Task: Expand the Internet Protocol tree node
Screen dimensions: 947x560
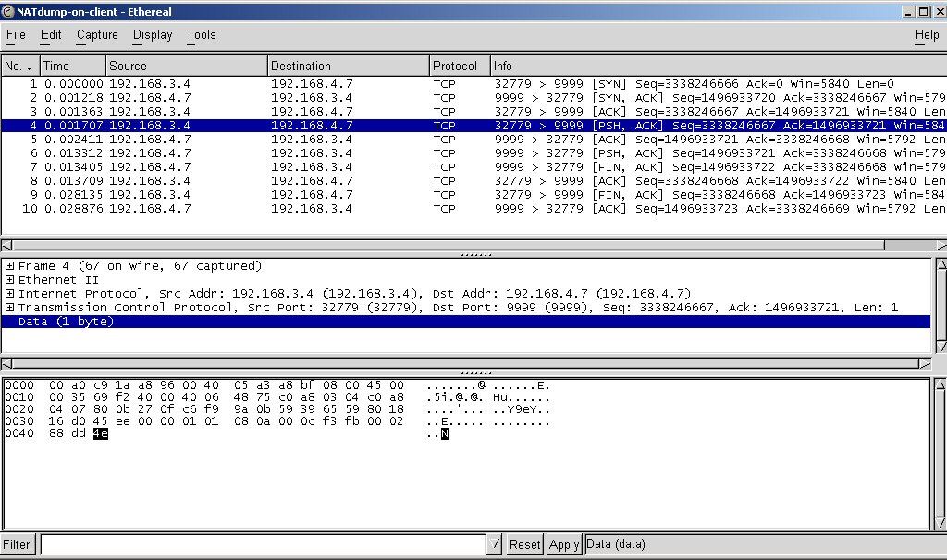Action: pyautogui.click(x=9, y=294)
